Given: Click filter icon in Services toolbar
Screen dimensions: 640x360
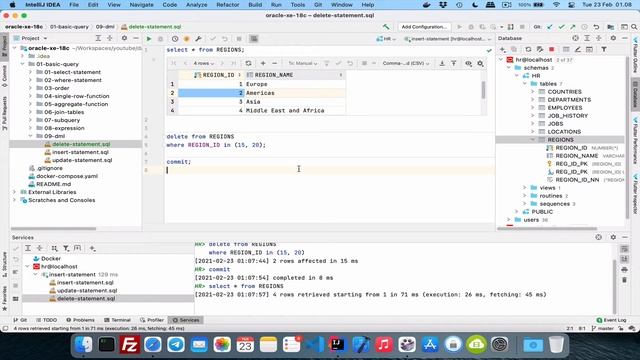Looking at the screenshot, I should [x=66, y=248].
